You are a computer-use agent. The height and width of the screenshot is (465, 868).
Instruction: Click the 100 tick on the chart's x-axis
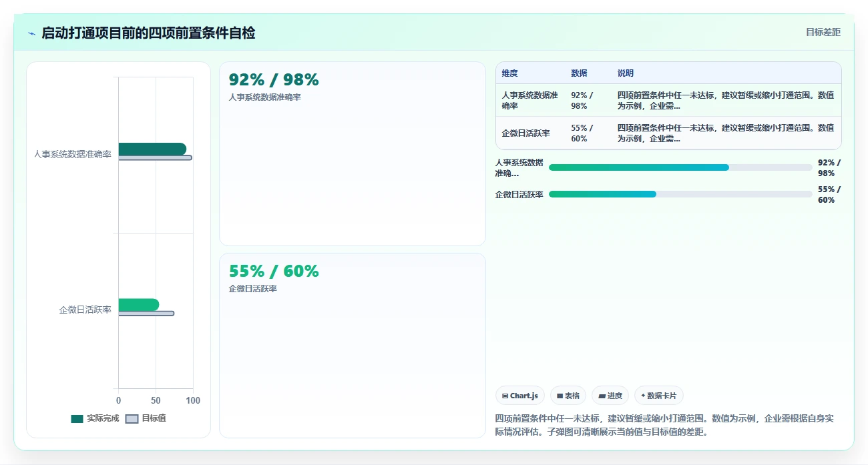tap(192, 400)
